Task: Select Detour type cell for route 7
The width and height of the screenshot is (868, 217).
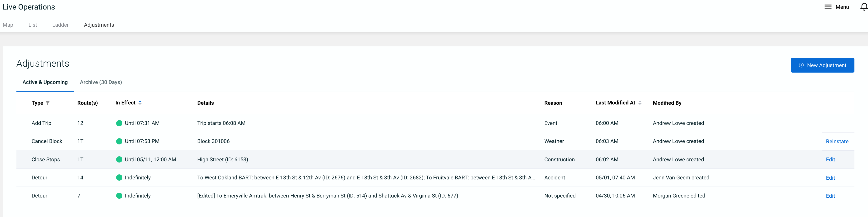Action: pos(40,196)
